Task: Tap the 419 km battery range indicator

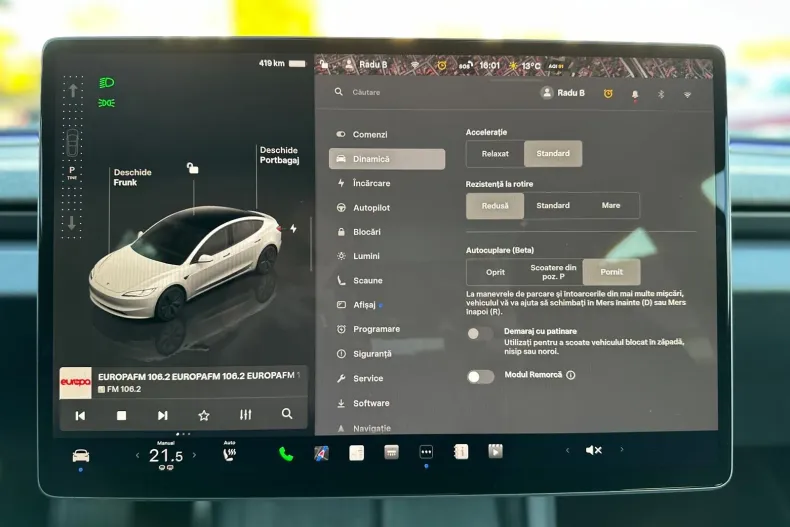Action: 282,63
